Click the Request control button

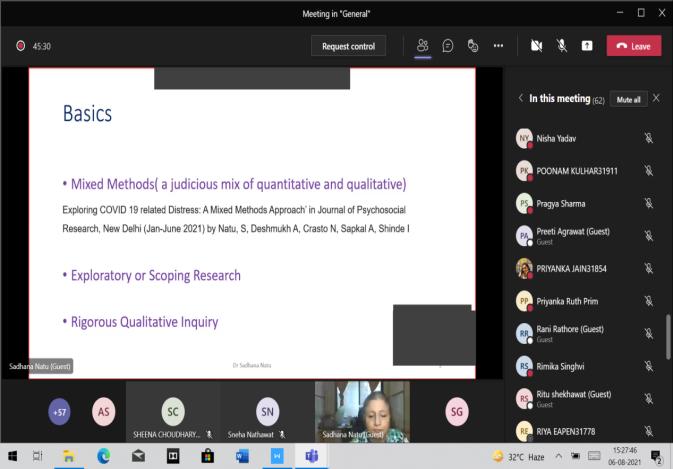pyautogui.click(x=348, y=46)
